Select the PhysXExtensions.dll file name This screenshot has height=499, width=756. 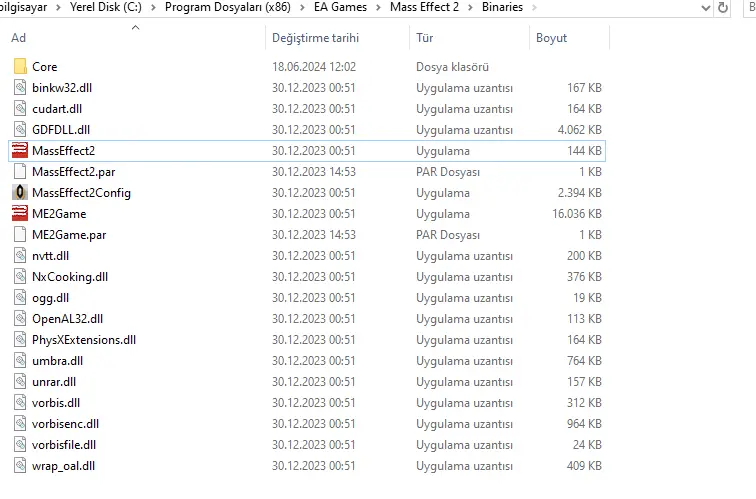(84, 339)
